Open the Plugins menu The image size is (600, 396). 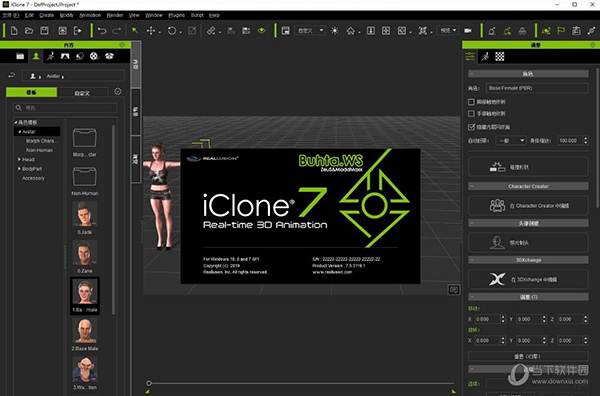(176, 15)
